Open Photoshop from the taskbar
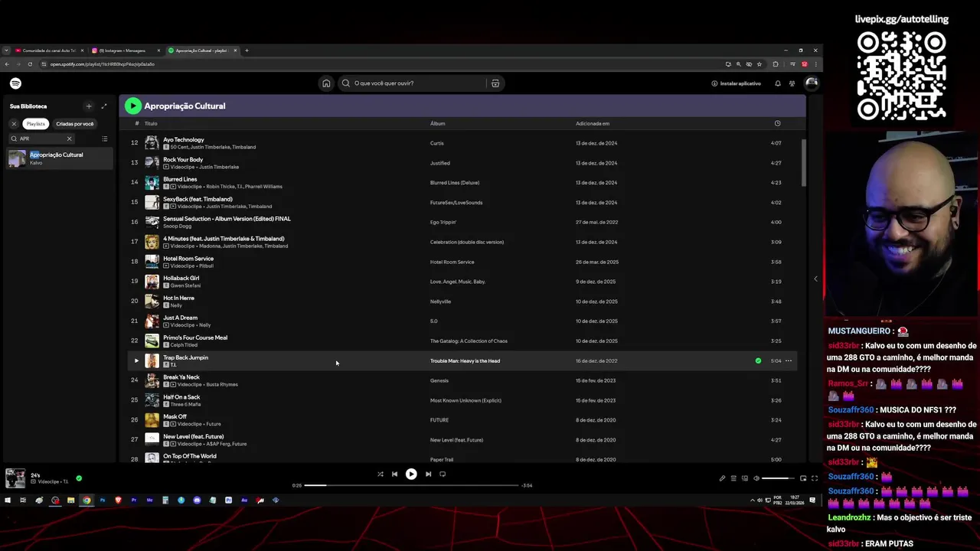980x551 pixels. pyautogui.click(x=103, y=500)
